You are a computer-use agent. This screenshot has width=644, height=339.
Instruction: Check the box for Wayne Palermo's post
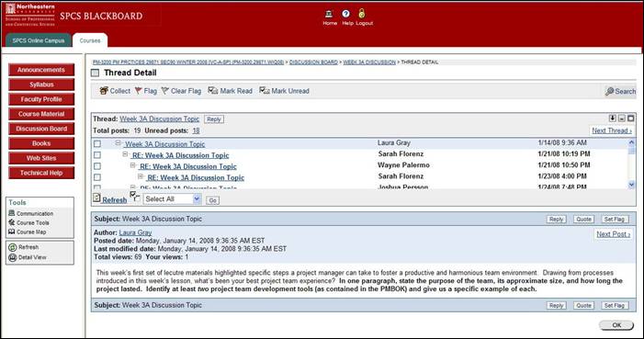[97, 166]
